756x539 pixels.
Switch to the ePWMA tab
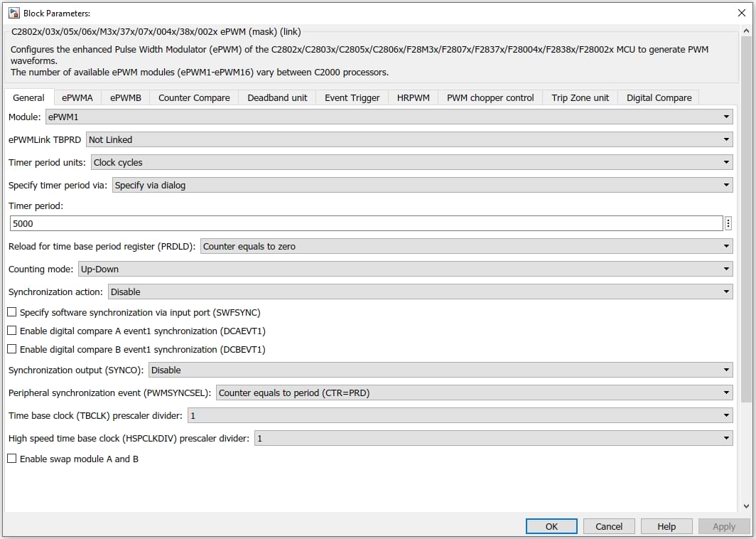(x=77, y=97)
